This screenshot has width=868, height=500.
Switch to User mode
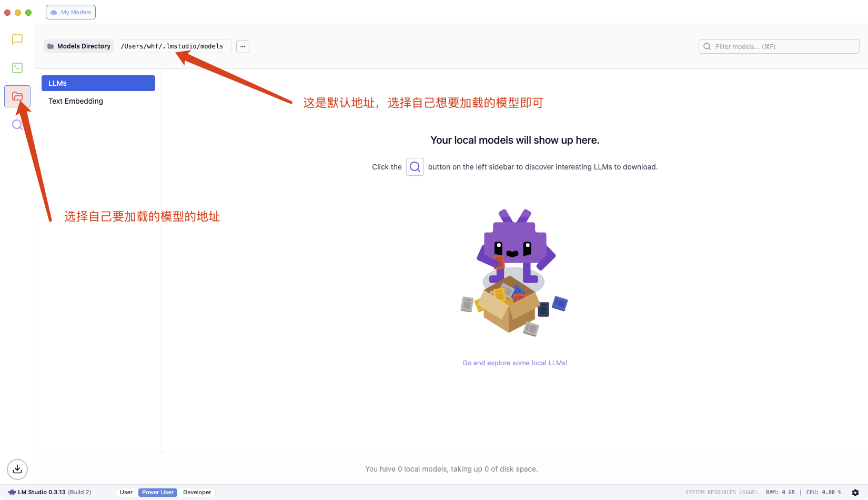(x=126, y=493)
